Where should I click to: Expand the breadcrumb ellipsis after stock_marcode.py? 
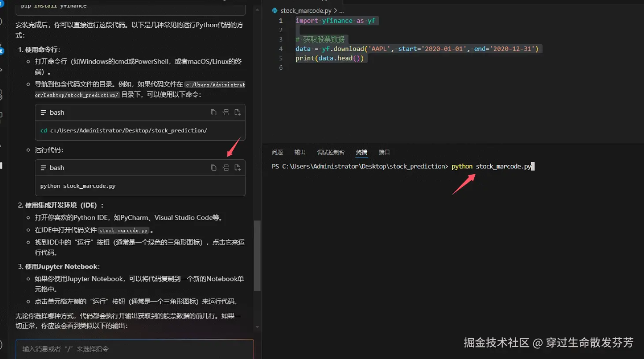[x=342, y=11]
